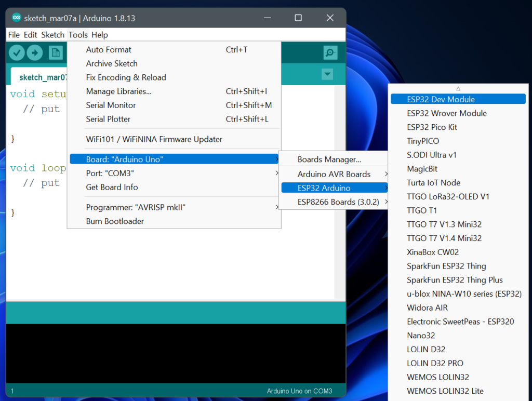Image resolution: width=532 pixels, height=401 pixels.
Task: Choose Archive Sketch
Action: point(174,63)
